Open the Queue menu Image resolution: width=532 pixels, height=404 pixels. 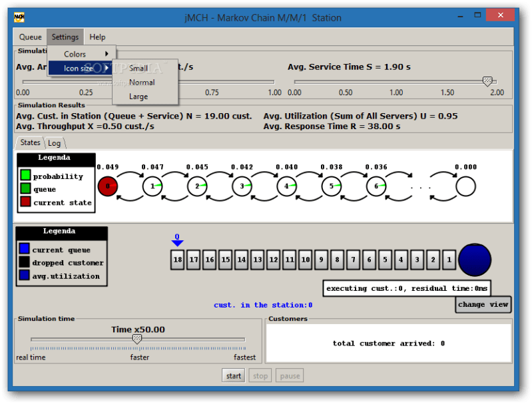coord(30,37)
